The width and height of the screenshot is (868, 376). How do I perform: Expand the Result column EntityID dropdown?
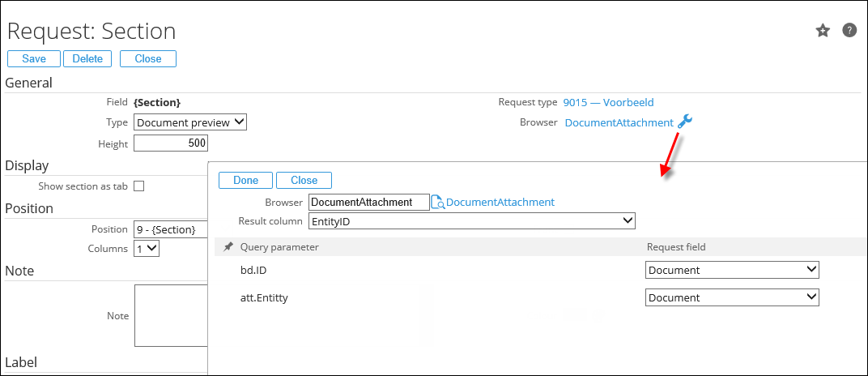[x=471, y=220]
